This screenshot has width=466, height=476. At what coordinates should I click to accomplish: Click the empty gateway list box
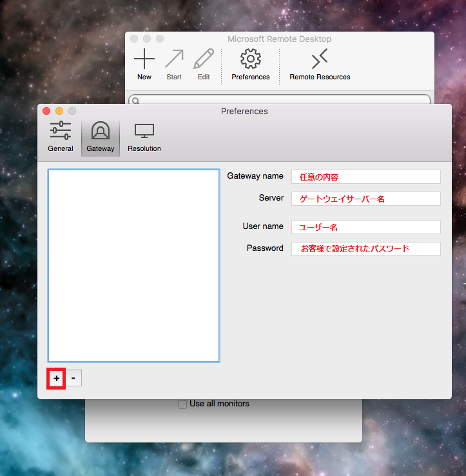point(133,266)
